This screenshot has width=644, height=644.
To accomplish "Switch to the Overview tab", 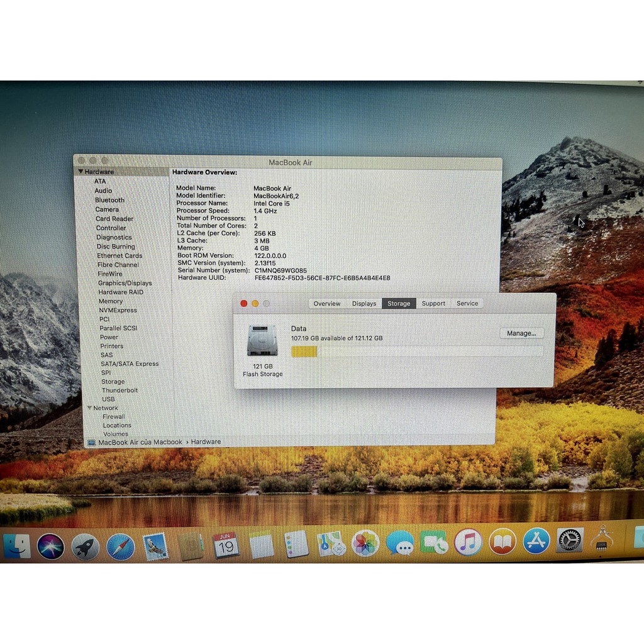I will (326, 303).
